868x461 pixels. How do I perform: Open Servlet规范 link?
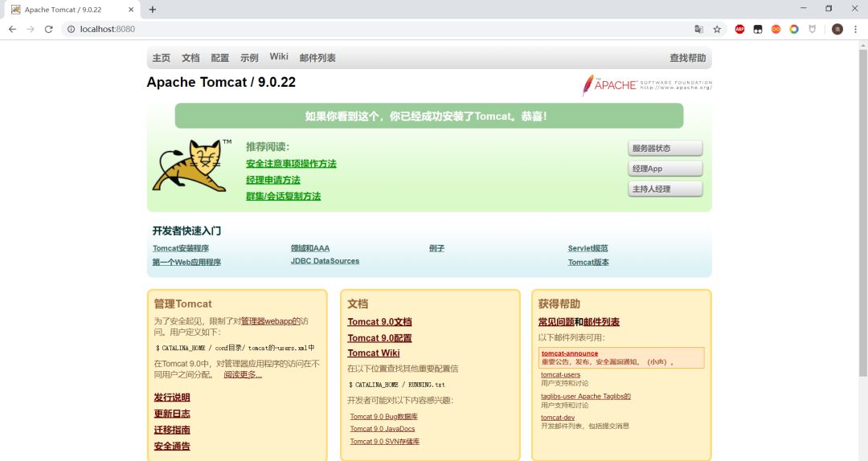pos(588,248)
